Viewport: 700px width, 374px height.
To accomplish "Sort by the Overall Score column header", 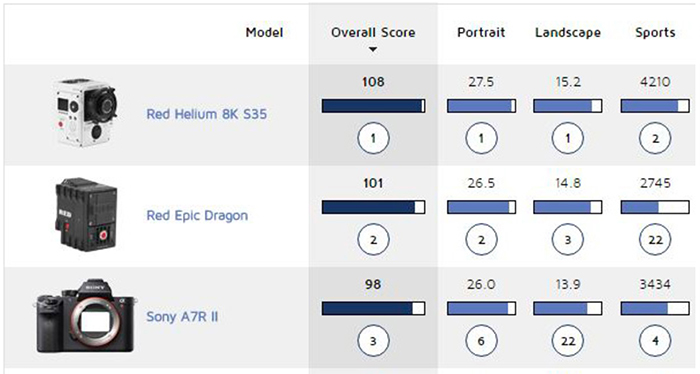I will (x=373, y=33).
